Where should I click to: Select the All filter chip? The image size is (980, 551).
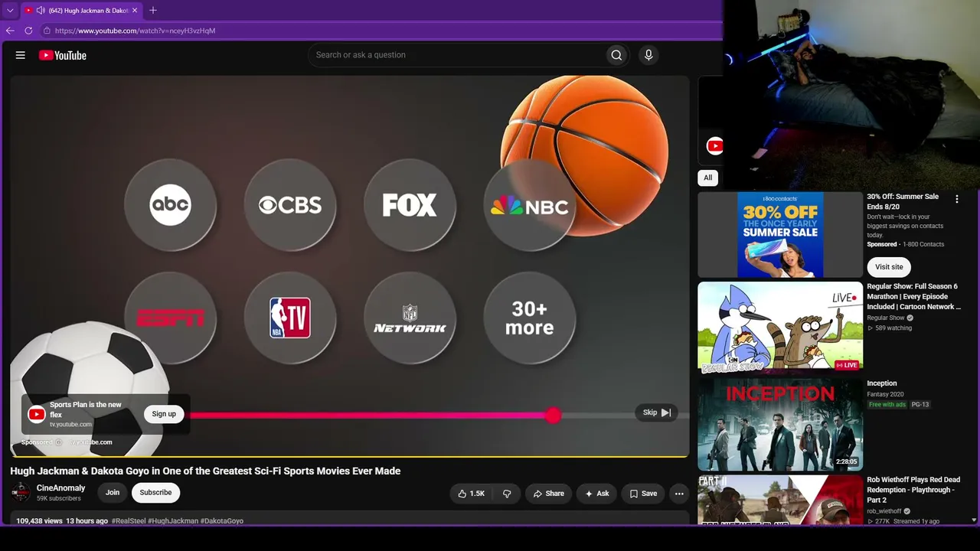[707, 178]
